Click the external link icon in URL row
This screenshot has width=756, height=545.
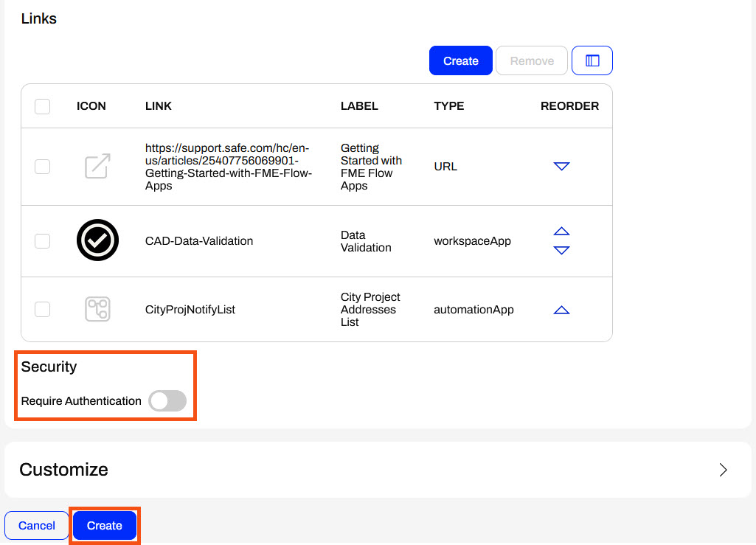97,167
